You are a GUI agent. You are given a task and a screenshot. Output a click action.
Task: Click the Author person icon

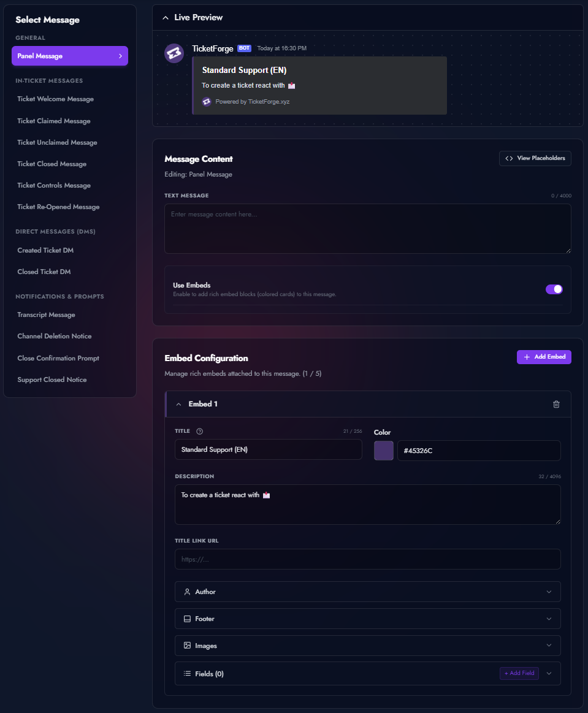pyautogui.click(x=187, y=592)
